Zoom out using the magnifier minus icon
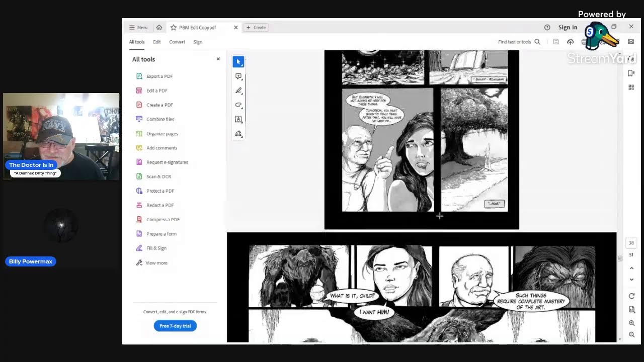Image resolution: width=644 pixels, height=362 pixels. click(x=631, y=335)
